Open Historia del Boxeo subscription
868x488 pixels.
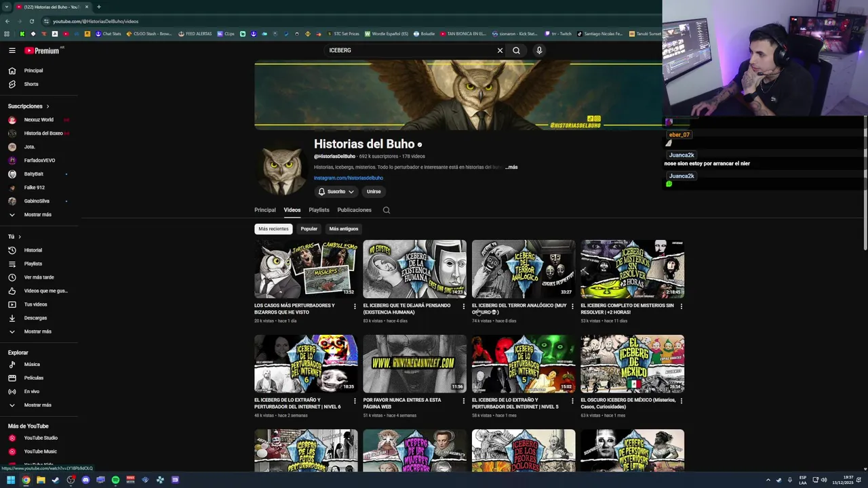tap(43, 134)
